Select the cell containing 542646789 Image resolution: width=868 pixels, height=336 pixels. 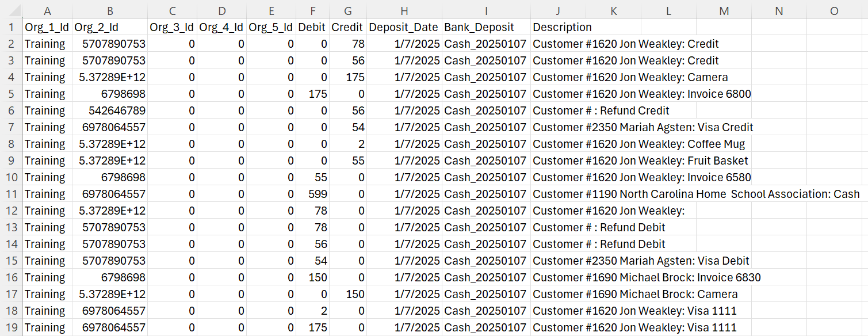pos(109,110)
